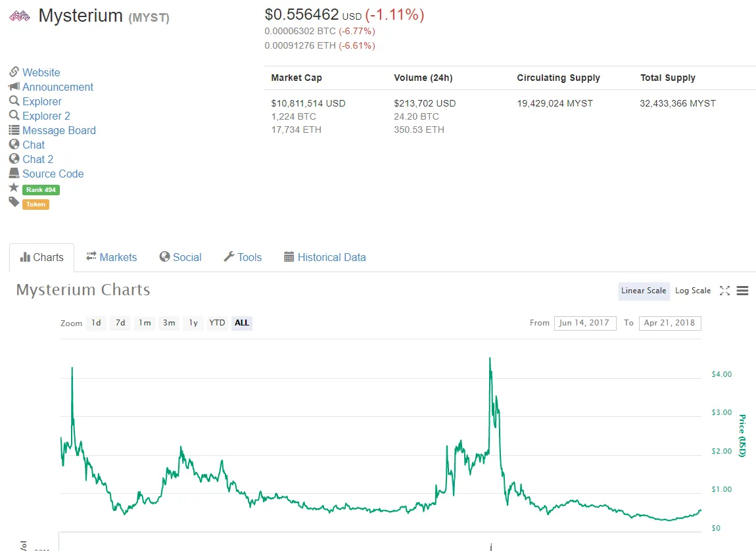Set chart zoom to 1m
The image size is (756, 551).
point(145,323)
